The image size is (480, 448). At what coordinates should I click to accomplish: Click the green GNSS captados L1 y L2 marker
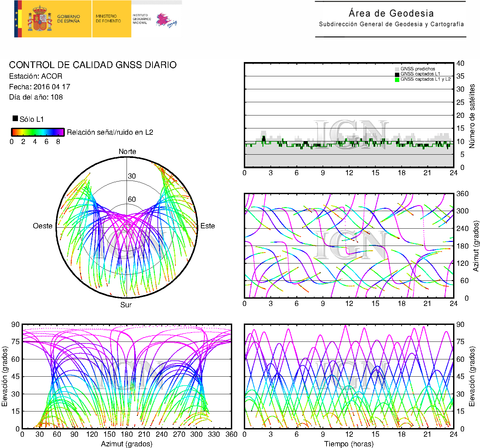(x=397, y=80)
